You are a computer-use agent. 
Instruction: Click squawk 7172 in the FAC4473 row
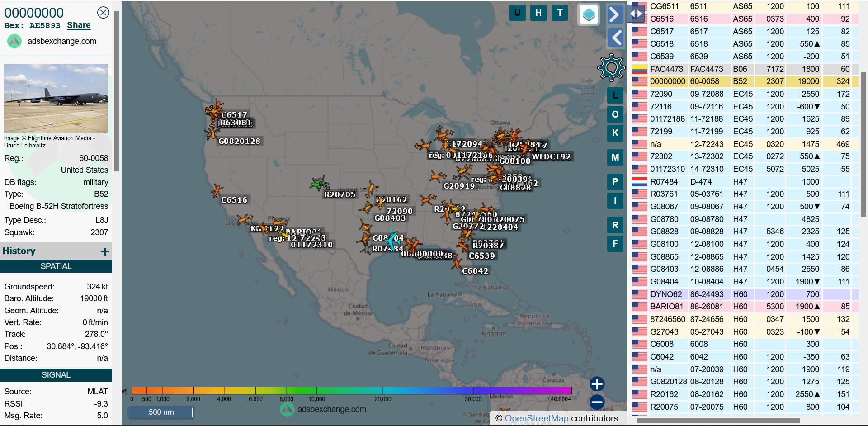click(x=775, y=69)
